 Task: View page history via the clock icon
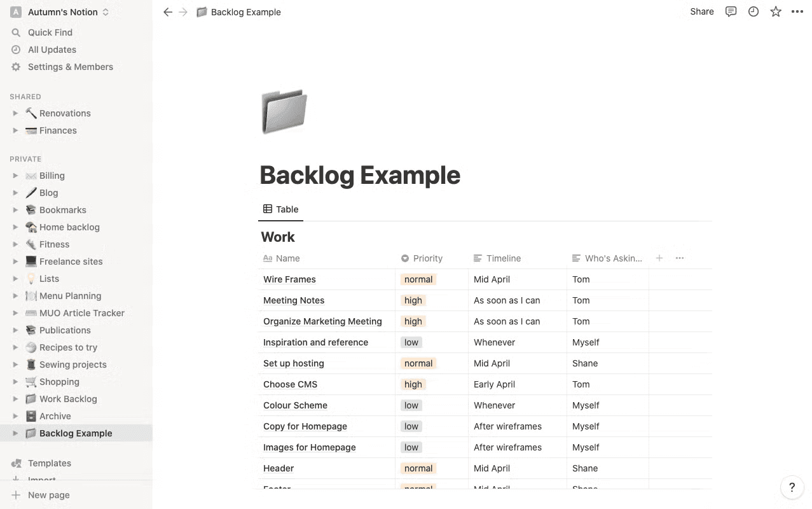(753, 11)
